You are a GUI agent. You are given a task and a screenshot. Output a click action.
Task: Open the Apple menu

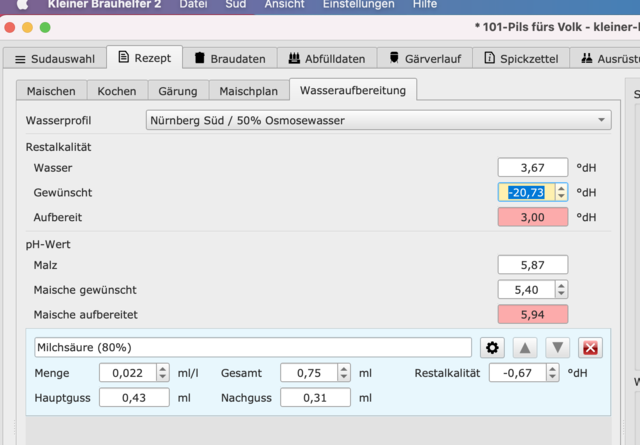[x=22, y=4]
